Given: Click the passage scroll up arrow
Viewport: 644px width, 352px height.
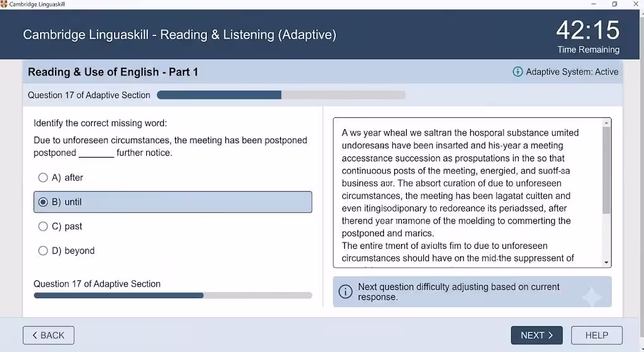Looking at the screenshot, I should pyautogui.click(x=606, y=123).
